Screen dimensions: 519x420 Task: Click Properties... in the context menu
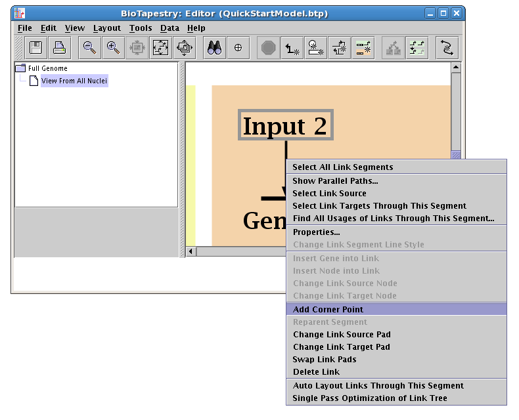[x=316, y=232]
